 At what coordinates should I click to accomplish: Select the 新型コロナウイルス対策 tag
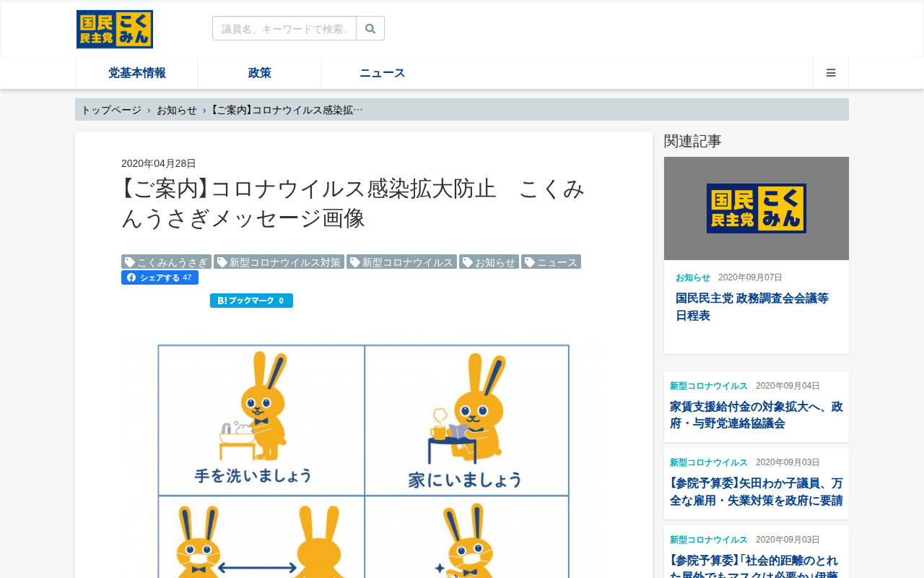(279, 262)
